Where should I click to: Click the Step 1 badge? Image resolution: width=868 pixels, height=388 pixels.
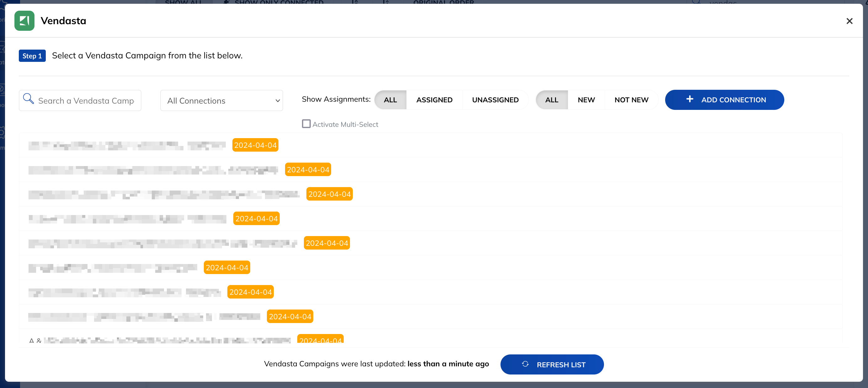(x=32, y=56)
